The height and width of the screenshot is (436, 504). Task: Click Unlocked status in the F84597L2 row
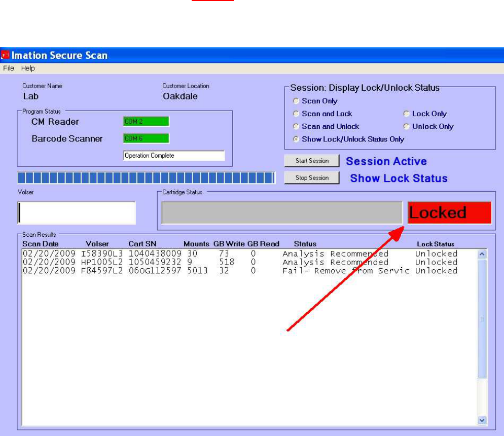[436, 271]
